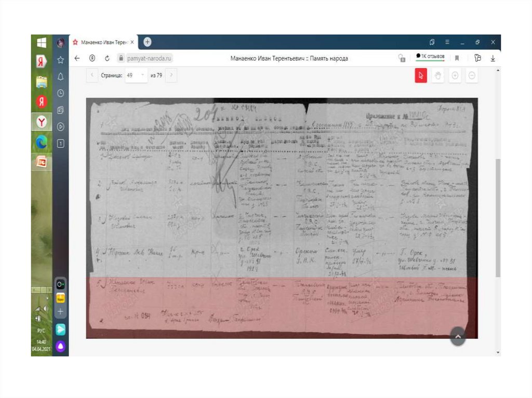Click the scanned archive document image
Image resolution: width=532 pixels, height=398 pixels.
[282, 218]
